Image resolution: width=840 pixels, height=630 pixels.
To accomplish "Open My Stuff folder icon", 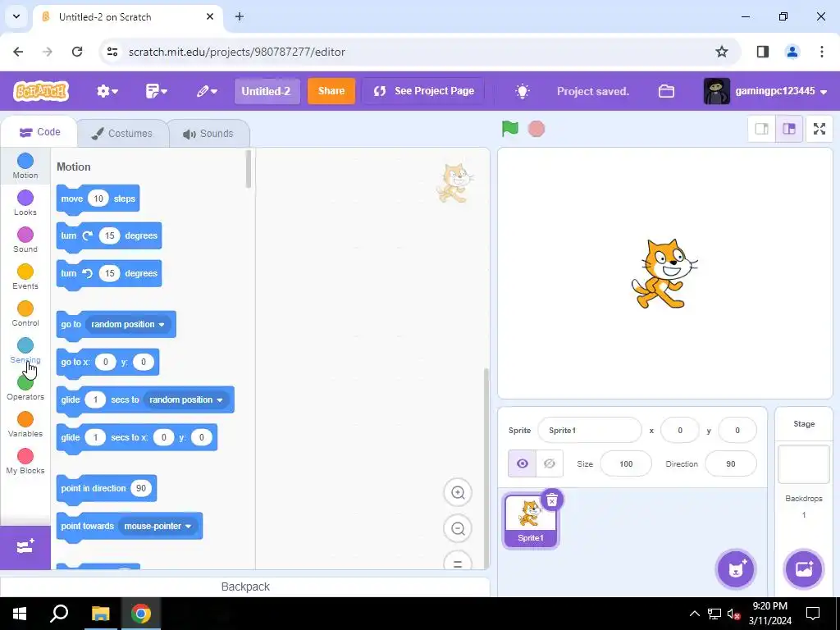I will tap(666, 91).
